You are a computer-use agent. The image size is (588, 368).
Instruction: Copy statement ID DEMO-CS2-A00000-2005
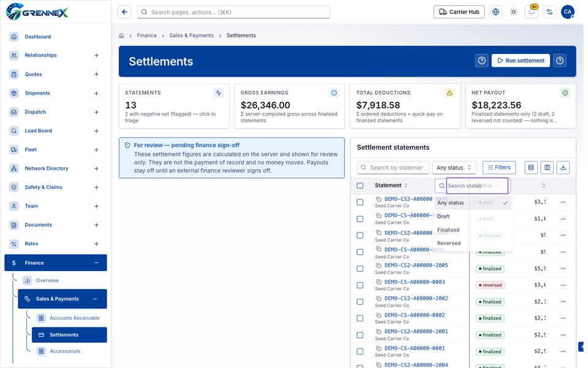tap(379, 266)
